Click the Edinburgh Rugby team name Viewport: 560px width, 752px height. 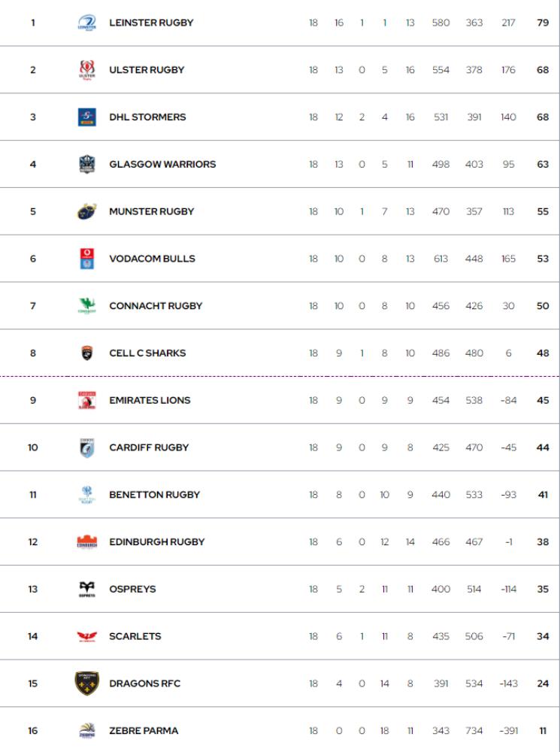tap(156, 542)
